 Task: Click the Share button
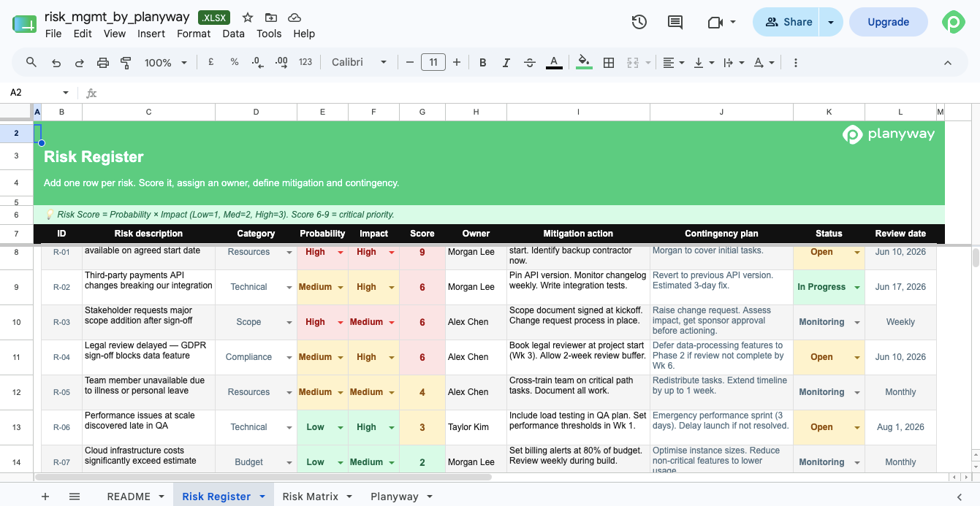pyautogui.click(x=786, y=22)
